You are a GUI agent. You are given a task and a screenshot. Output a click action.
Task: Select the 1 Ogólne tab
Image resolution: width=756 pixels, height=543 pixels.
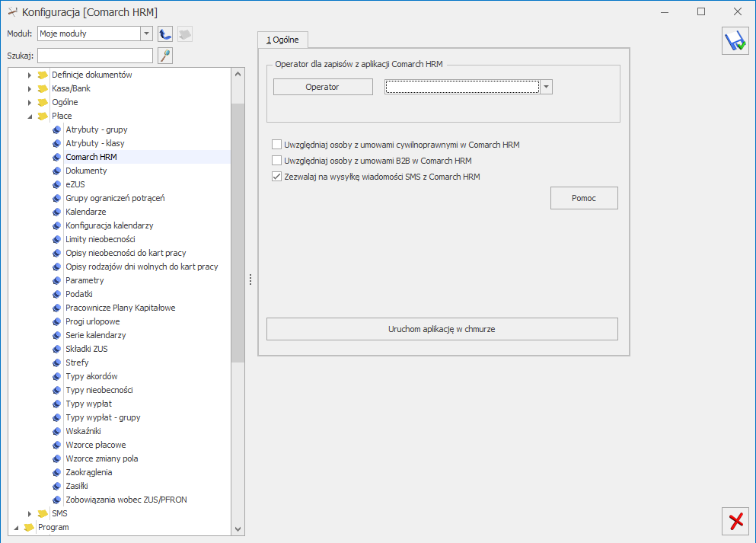282,40
